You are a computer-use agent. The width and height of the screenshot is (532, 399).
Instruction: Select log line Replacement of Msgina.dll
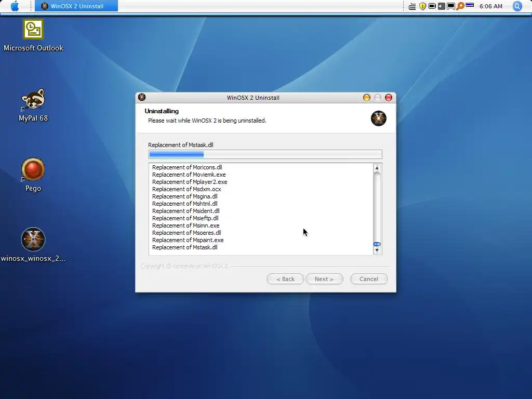185,196
